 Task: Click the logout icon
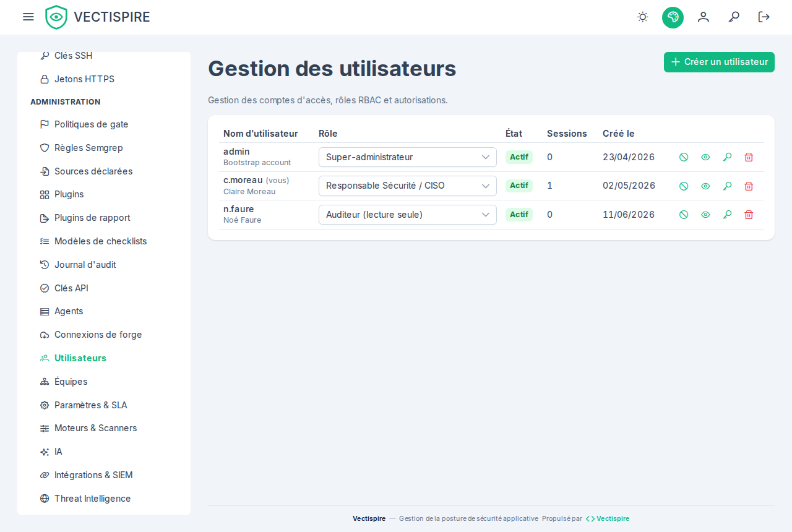[x=764, y=17]
